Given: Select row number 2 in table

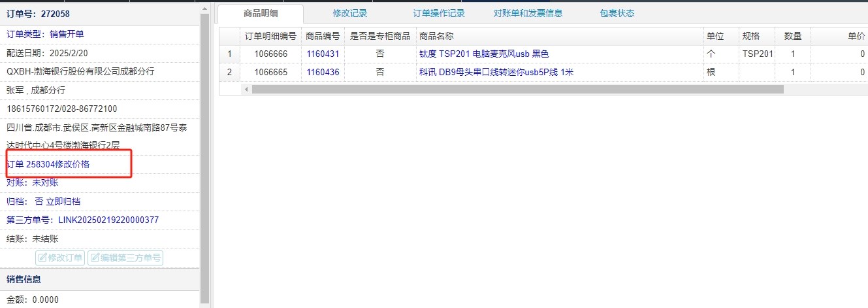Looking at the screenshot, I should [x=229, y=72].
